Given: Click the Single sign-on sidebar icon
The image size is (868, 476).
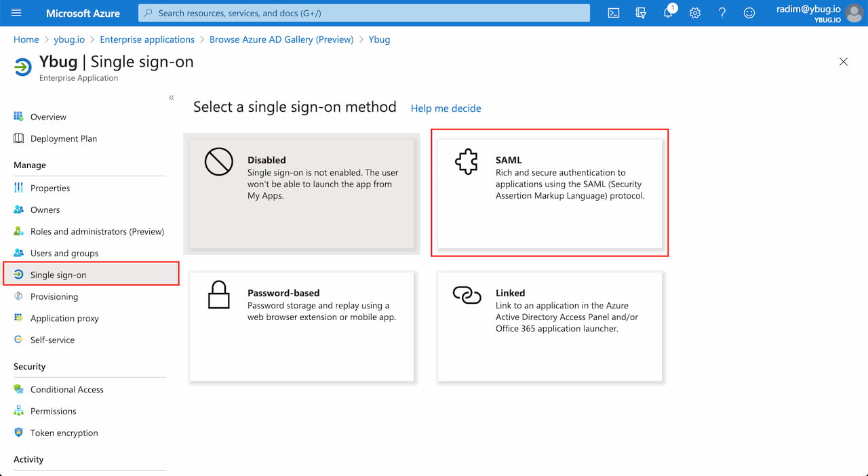Looking at the screenshot, I should (x=18, y=275).
